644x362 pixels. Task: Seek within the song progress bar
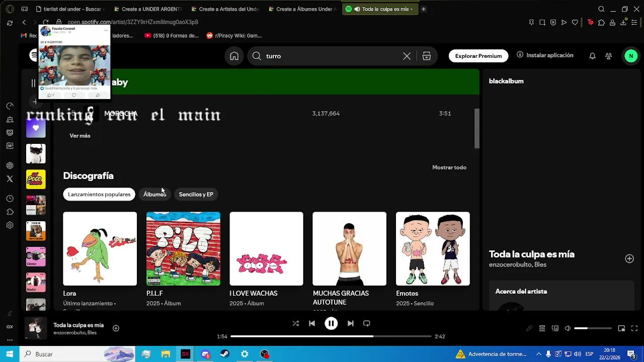[x=331, y=336]
